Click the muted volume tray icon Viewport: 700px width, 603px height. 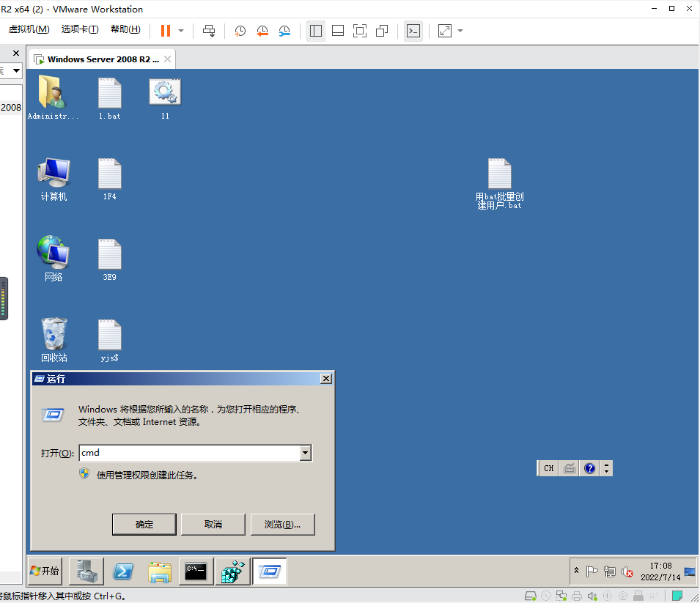(627, 571)
